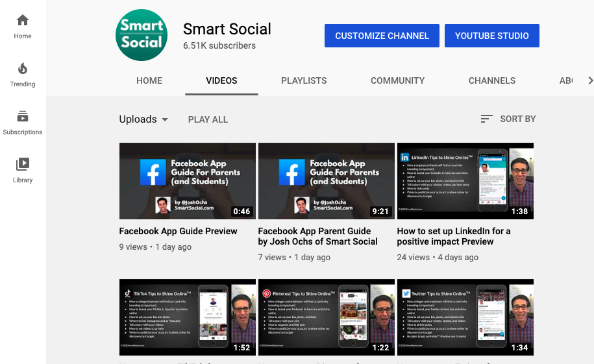Image resolution: width=594 pixels, height=364 pixels.
Task: Open Facebook App Guide Preview title link
Action: pos(178,231)
